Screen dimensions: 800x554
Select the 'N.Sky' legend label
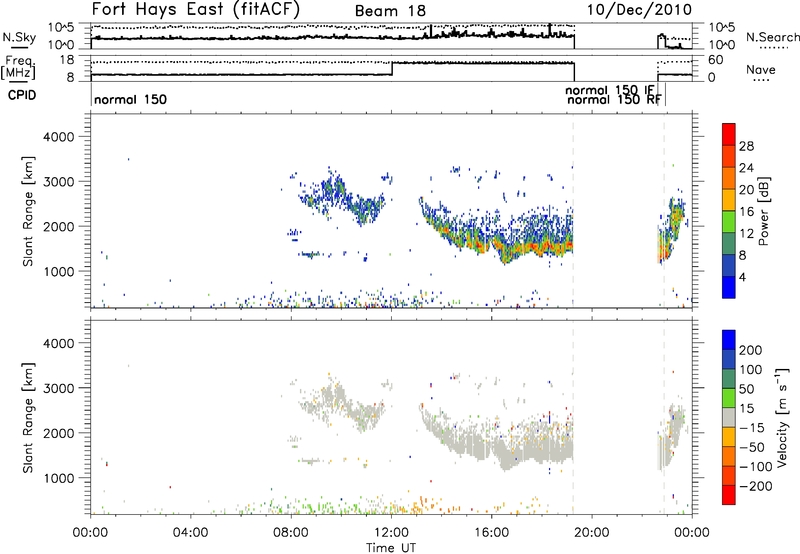19,37
